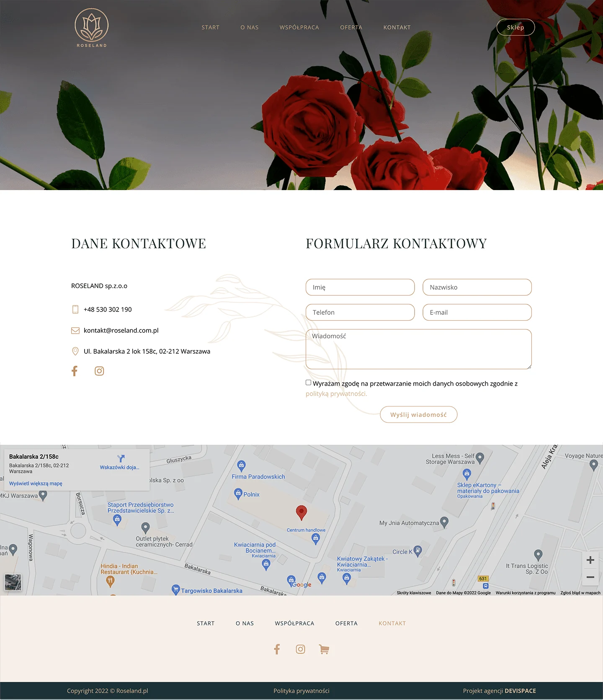Click the Targowisko Bakalarska map marker

pos(176,589)
